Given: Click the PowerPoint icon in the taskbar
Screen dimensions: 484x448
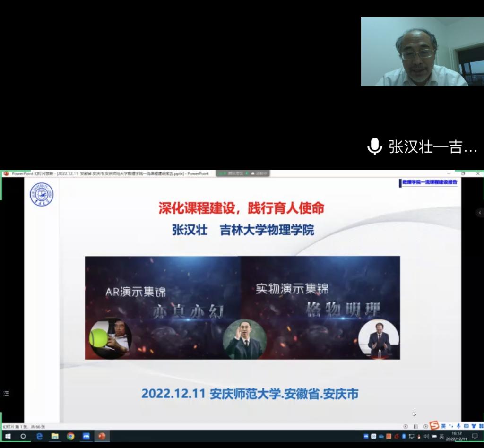Looking at the screenshot, I should point(102,436).
